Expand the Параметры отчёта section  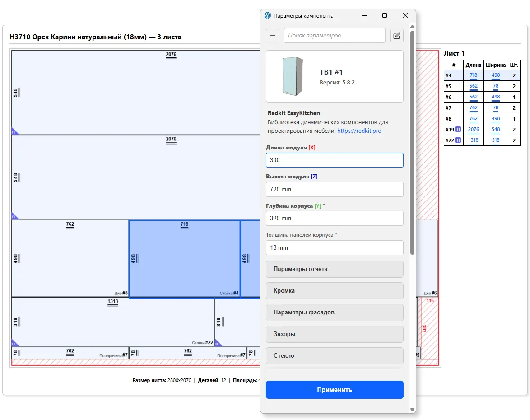tap(335, 269)
